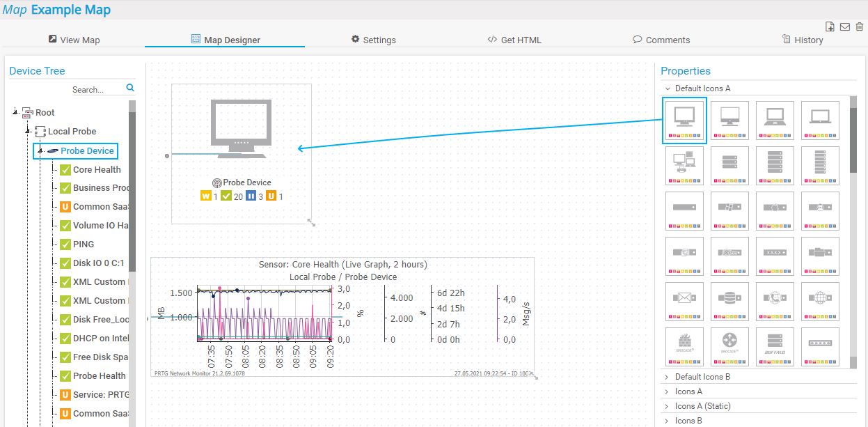Click the search magnifier in Device Tree
Screen dimensions: 868x427
[130, 88]
